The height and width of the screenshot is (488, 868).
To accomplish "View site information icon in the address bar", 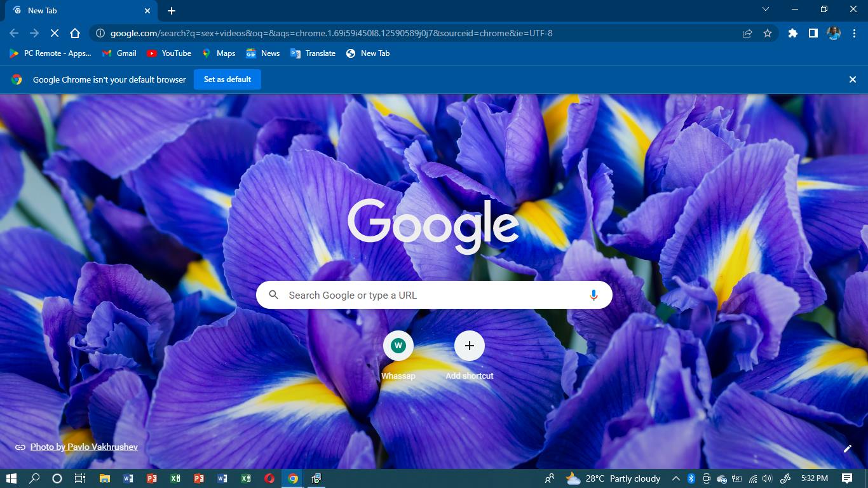I will 100,33.
